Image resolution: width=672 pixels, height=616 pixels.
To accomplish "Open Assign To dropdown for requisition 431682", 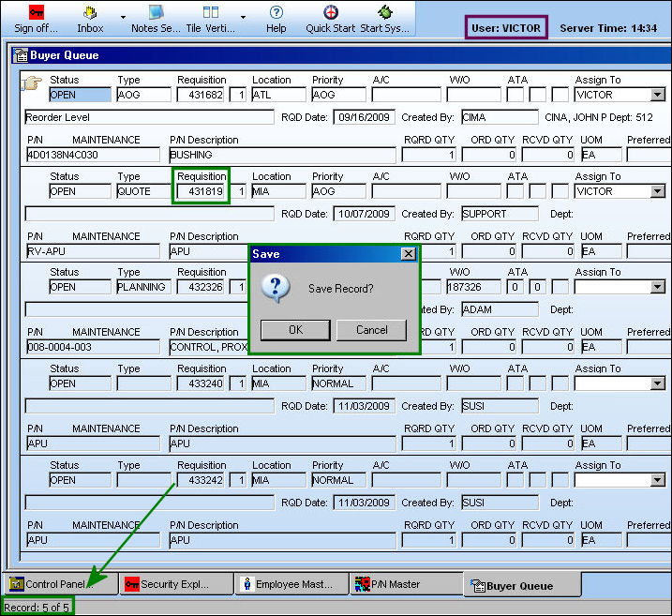I will coord(657,95).
